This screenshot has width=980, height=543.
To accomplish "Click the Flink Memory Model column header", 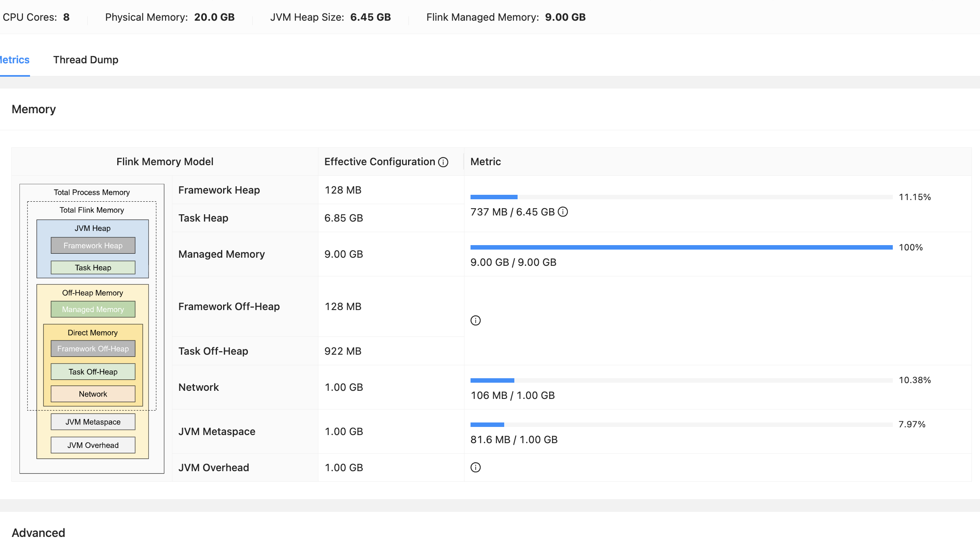I will 165,162.
